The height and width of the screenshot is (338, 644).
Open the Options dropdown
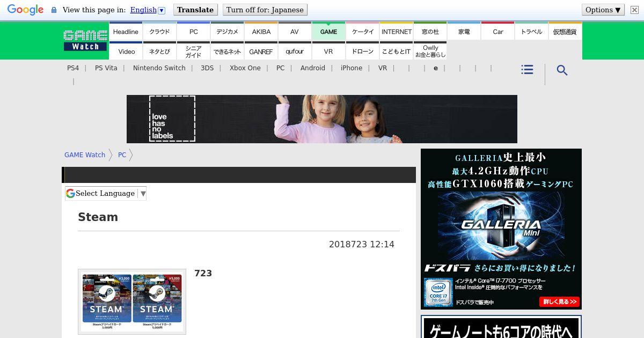coord(603,10)
